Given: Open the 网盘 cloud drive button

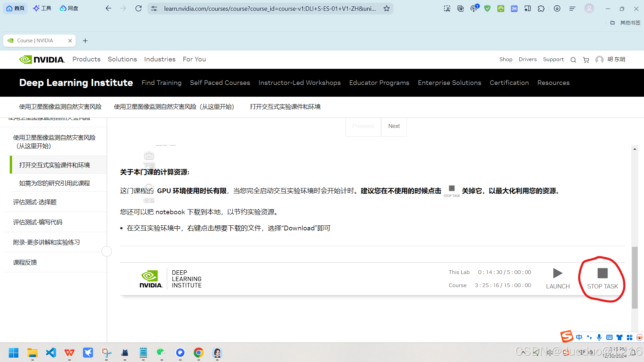Looking at the screenshot, I should pyautogui.click(x=69, y=8).
